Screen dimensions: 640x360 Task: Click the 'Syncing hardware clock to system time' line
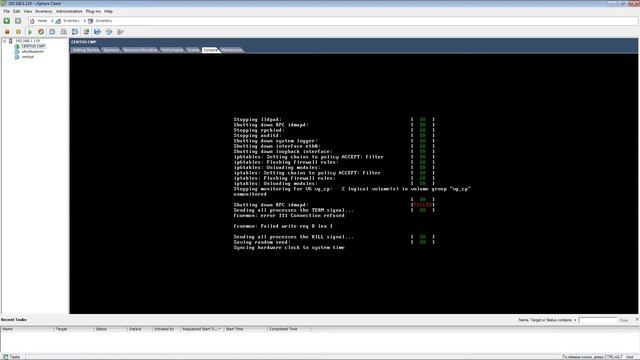click(x=289, y=247)
